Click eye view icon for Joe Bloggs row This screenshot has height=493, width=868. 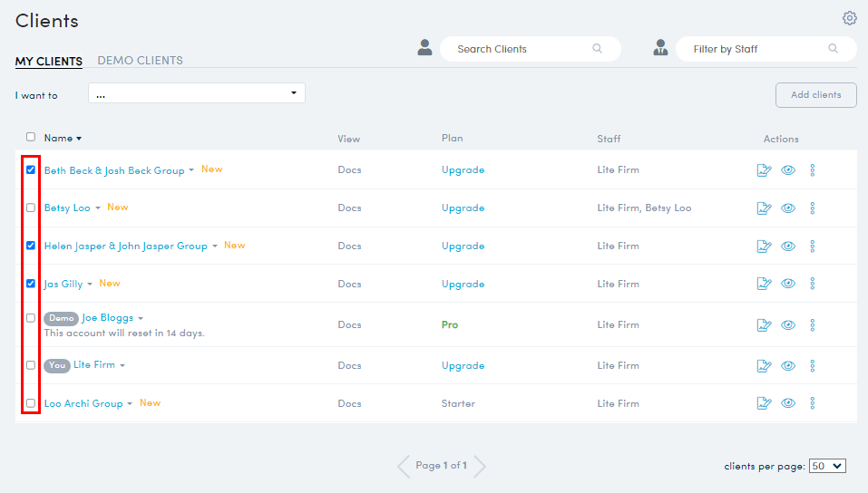click(788, 325)
